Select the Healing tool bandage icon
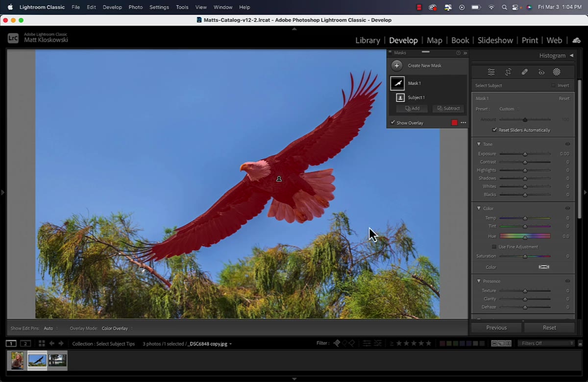 [524, 72]
